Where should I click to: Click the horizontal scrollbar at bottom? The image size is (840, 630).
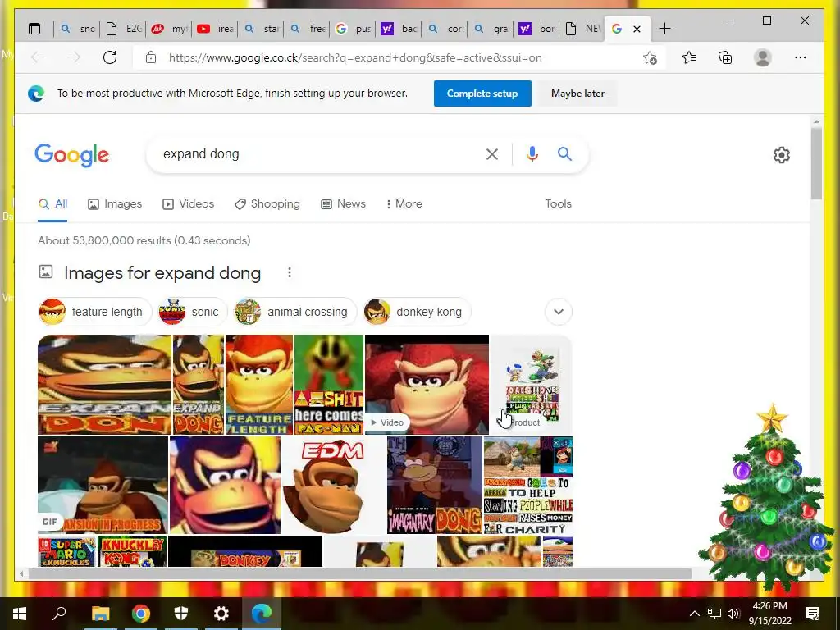(x=360, y=573)
